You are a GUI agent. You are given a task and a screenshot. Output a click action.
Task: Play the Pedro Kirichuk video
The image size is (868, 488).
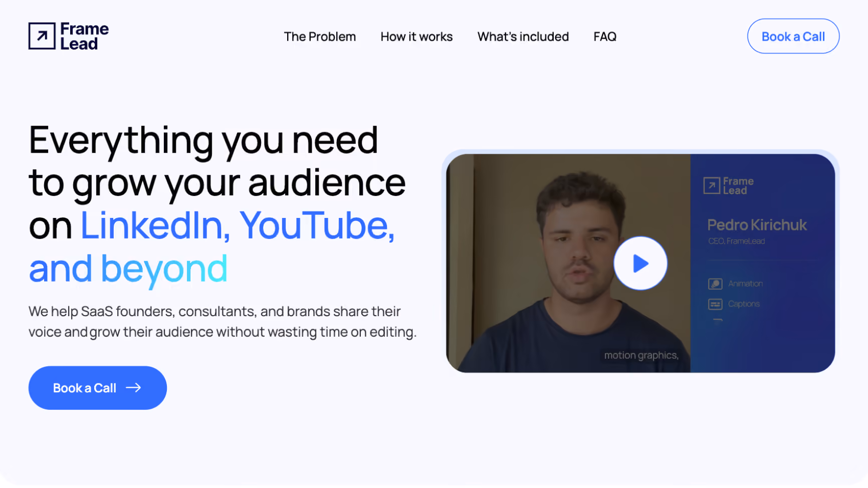[640, 263]
